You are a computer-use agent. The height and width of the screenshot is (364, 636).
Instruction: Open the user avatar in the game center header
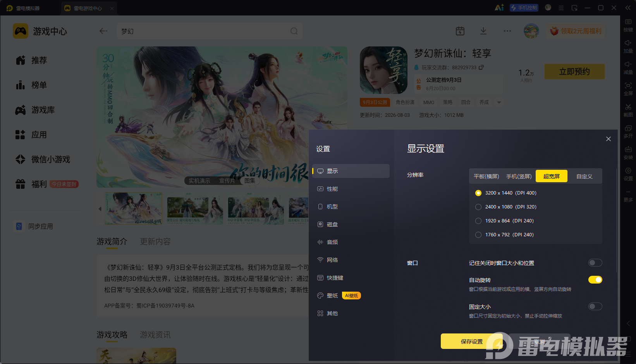(531, 31)
